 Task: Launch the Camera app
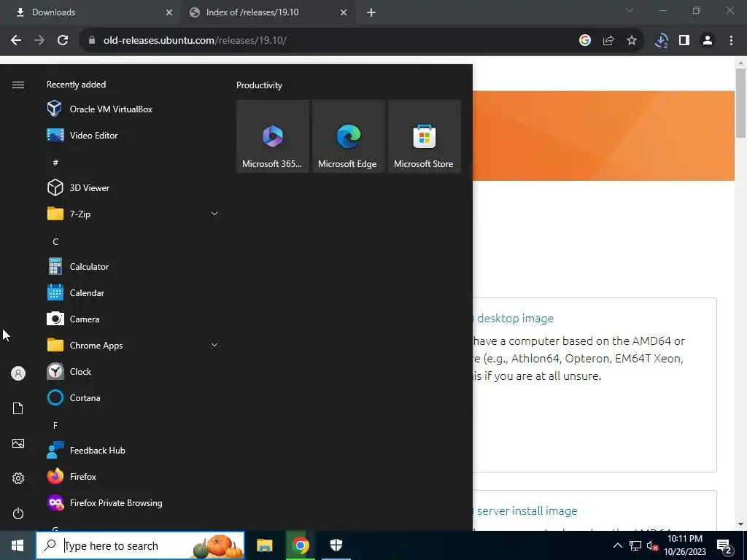pos(133,319)
